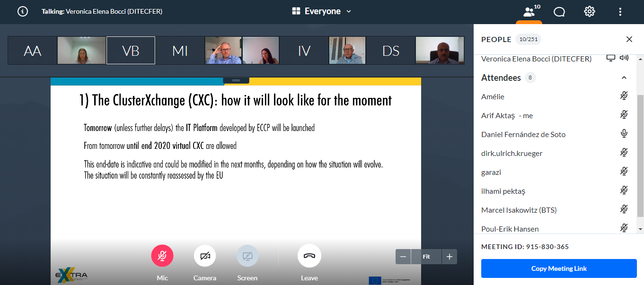
Task: Select the MI participant tile
Action: pos(180,51)
